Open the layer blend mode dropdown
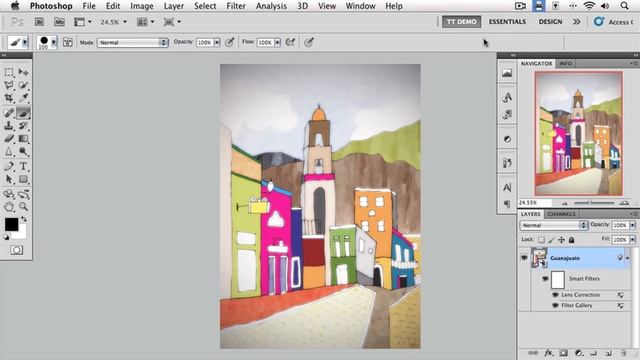 click(554, 225)
